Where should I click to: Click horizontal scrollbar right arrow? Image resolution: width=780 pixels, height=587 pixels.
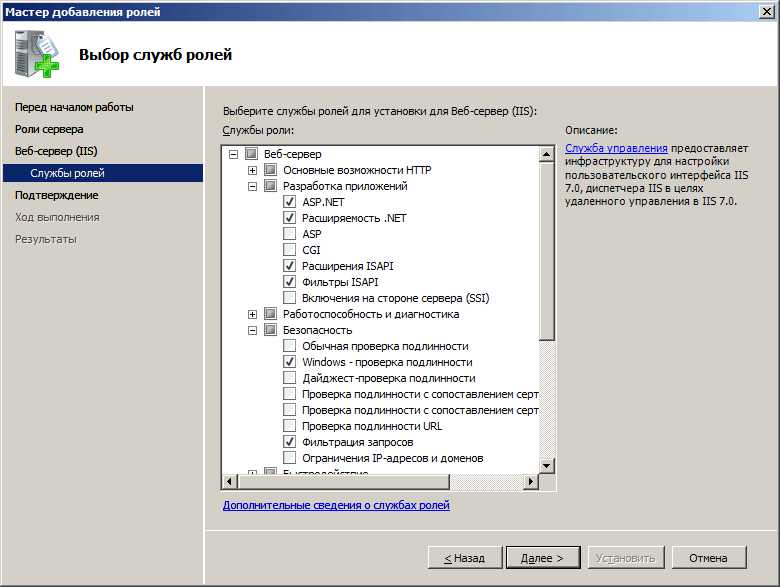[x=531, y=482]
